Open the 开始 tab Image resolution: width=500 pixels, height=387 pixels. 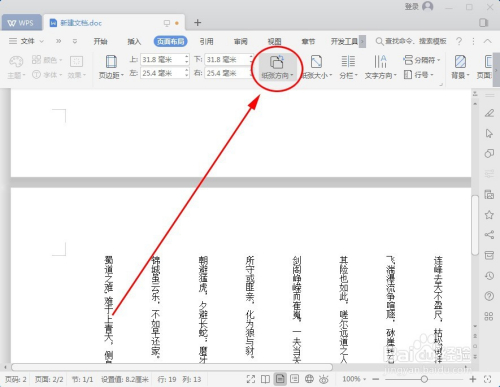tap(100, 41)
